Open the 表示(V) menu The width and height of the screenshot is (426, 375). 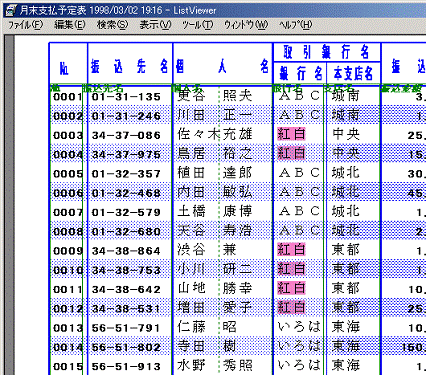tap(155, 25)
